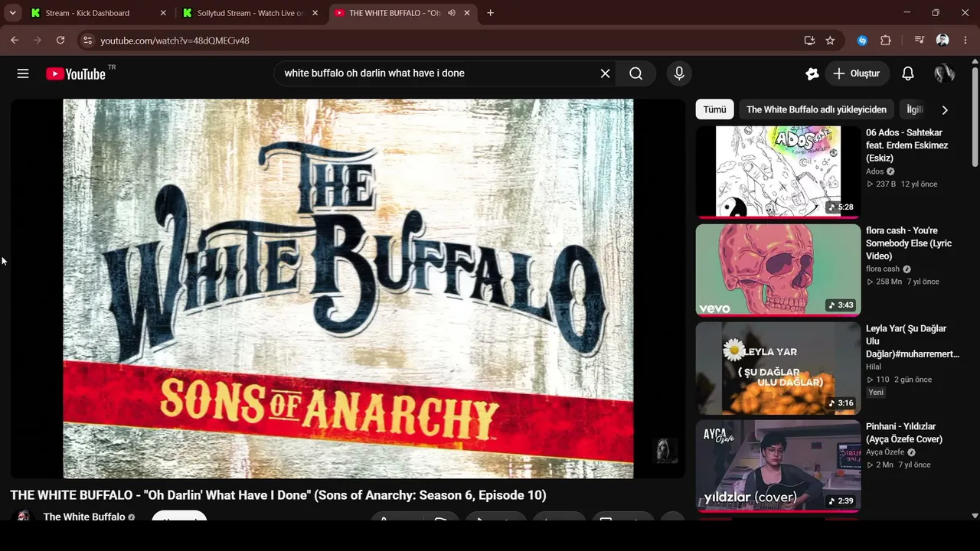Click the "258 Mn" view count text
This screenshot has height=551, width=980.
coord(889,282)
